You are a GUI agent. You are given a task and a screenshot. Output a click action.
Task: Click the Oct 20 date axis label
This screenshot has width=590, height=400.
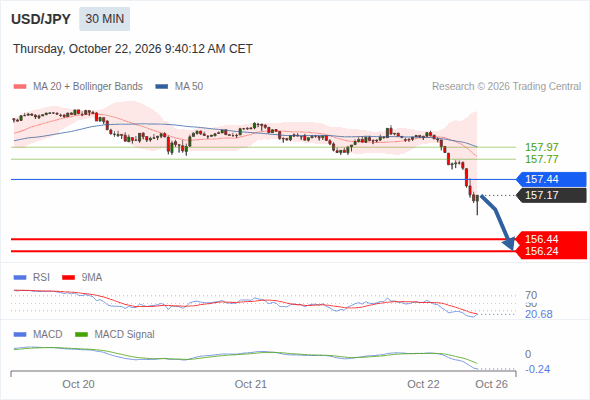pyautogui.click(x=78, y=384)
